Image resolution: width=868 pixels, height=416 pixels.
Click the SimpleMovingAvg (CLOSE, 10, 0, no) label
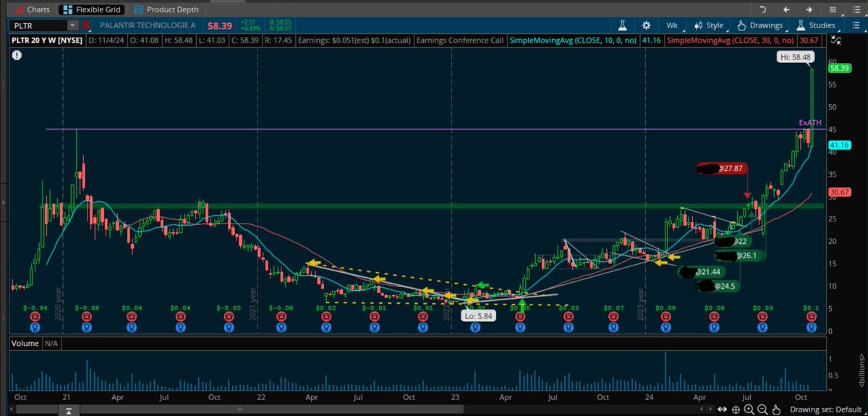point(574,41)
